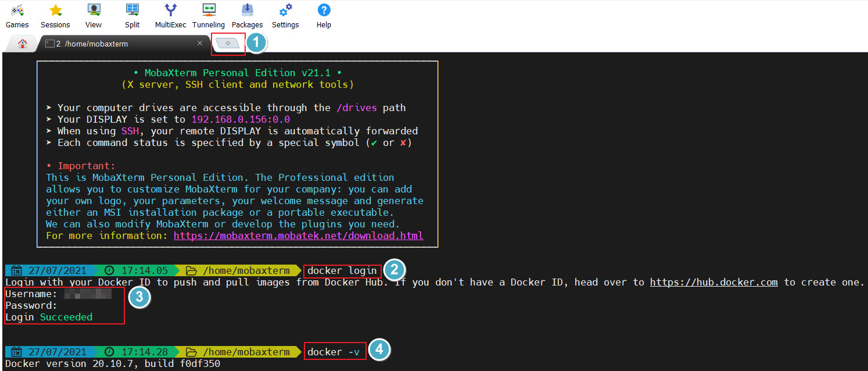
Task: Open the hub.docker.com link
Action: (x=713, y=283)
